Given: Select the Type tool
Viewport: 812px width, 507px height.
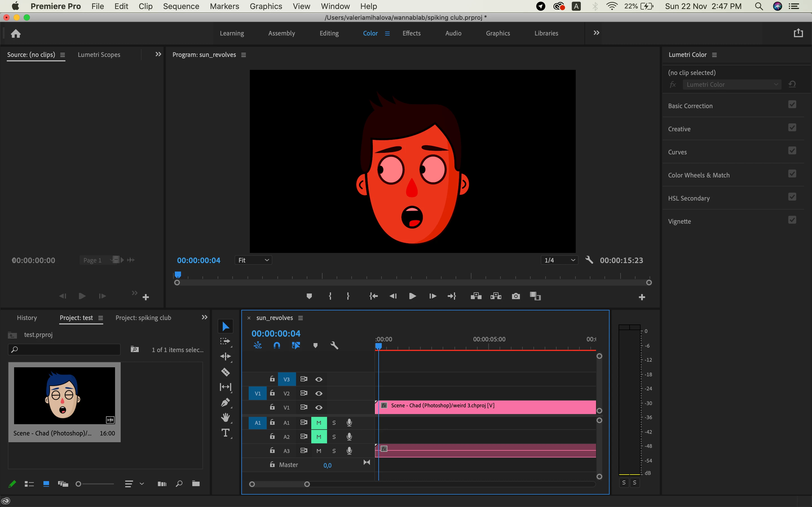Looking at the screenshot, I should (x=226, y=433).
